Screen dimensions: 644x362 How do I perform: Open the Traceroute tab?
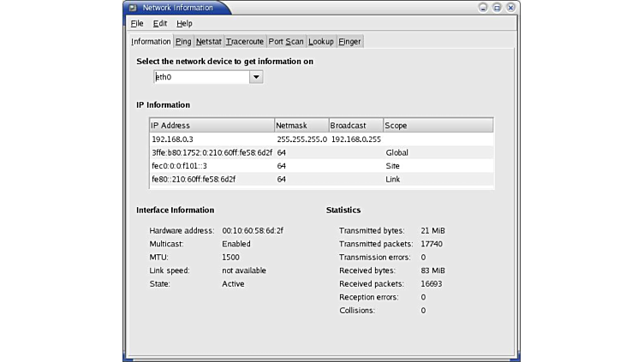245,41
